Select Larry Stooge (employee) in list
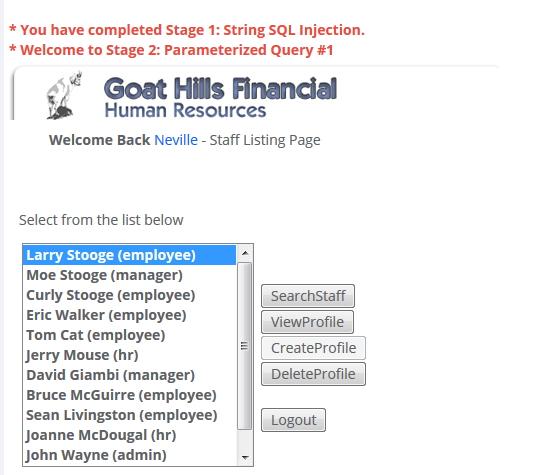The height and width of the screenshot is (475, 533). (129, 255)
